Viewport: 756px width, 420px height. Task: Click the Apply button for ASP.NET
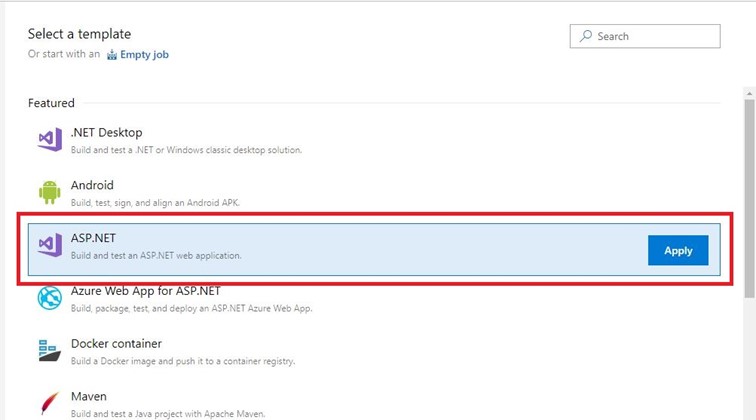(678, 250)
